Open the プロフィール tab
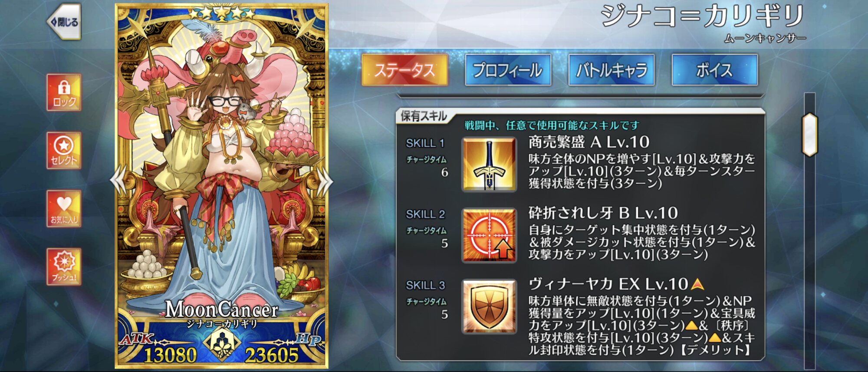 coord(508,70)
